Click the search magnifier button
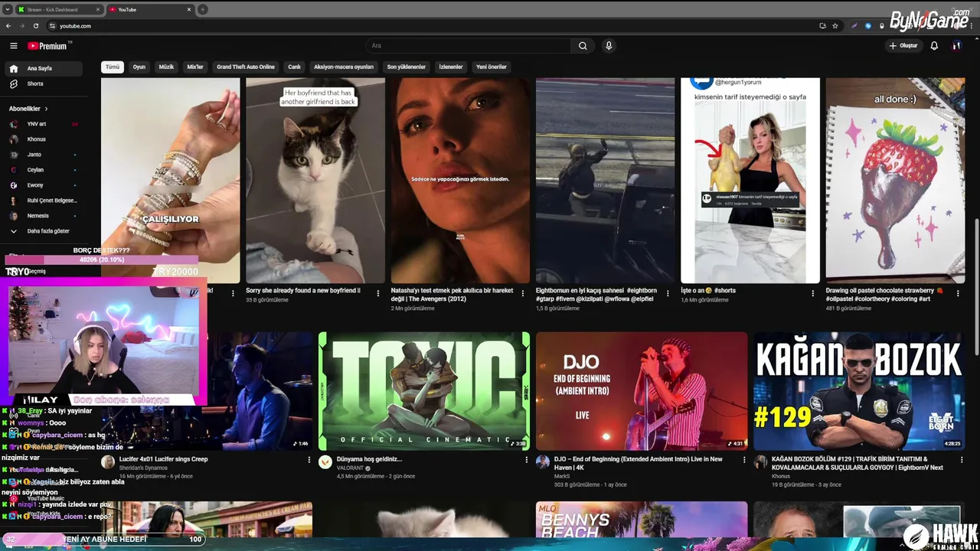Viewport: 980px width, 551px height. [x=583, y=46]
